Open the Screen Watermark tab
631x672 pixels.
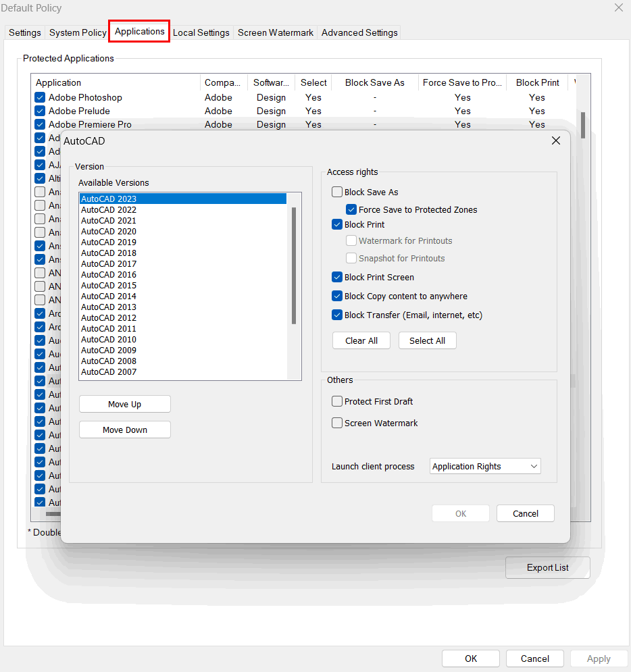275,32
